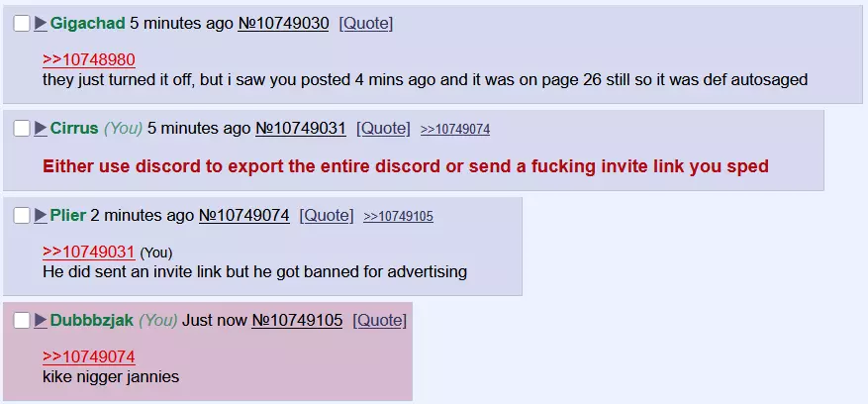Tick the checkbox on Gigachad's post

click(22, 24)
